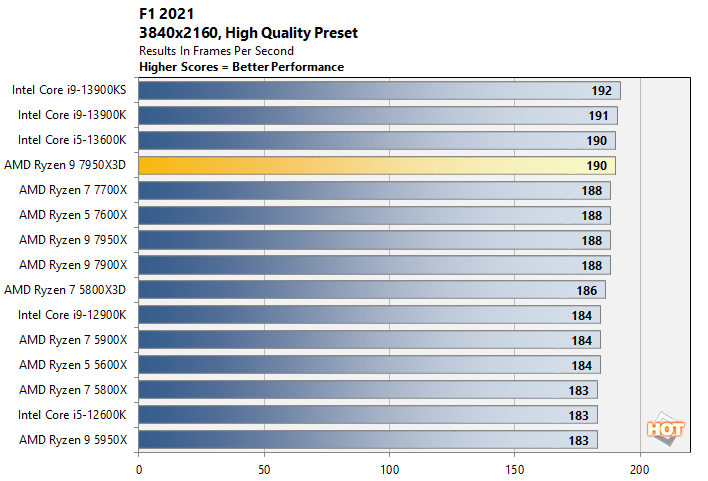Click the 192 value on top bar
Screen dimensions: 708x481
pos(601,91)
